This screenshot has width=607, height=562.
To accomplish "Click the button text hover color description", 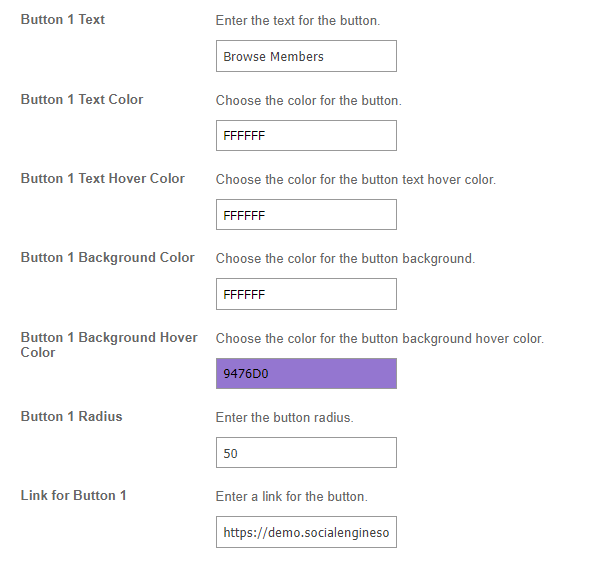I will click(x=355, y=179).
